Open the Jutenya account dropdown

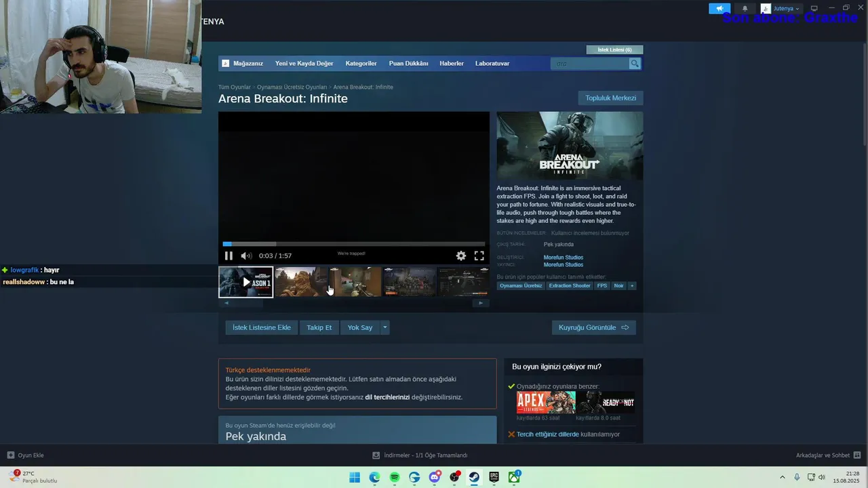point(781,9)
